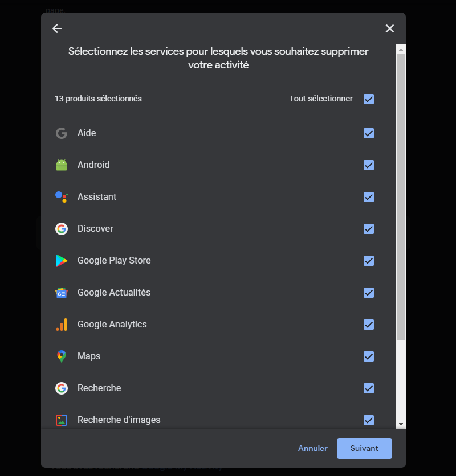
Task: Disable the Google Analytics checkbox
Action: point(369,325)
